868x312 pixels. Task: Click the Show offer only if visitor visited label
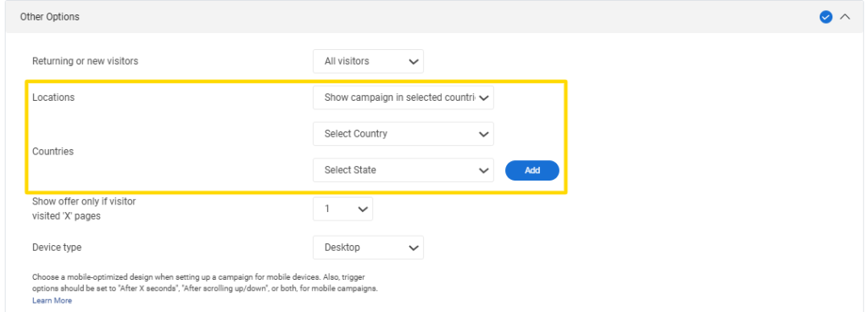(84, 209)
